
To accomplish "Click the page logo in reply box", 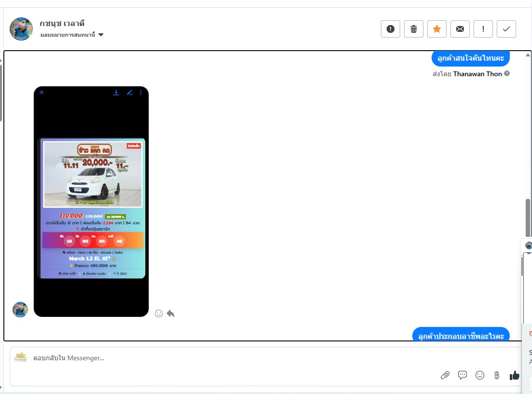I will click(x=21, y=357).
